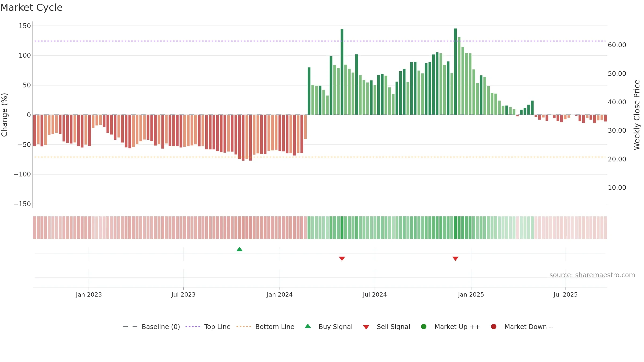Click the 30.00 weekly close price tick
Image resolution: width=644 pixels, height=362 pixels.
click(617, 130)
